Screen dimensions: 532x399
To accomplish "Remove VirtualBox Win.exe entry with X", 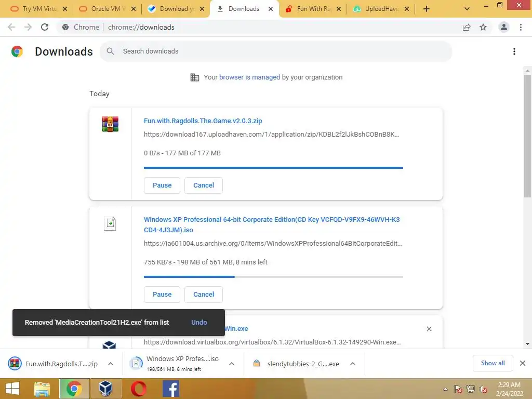I will [429, 329].
